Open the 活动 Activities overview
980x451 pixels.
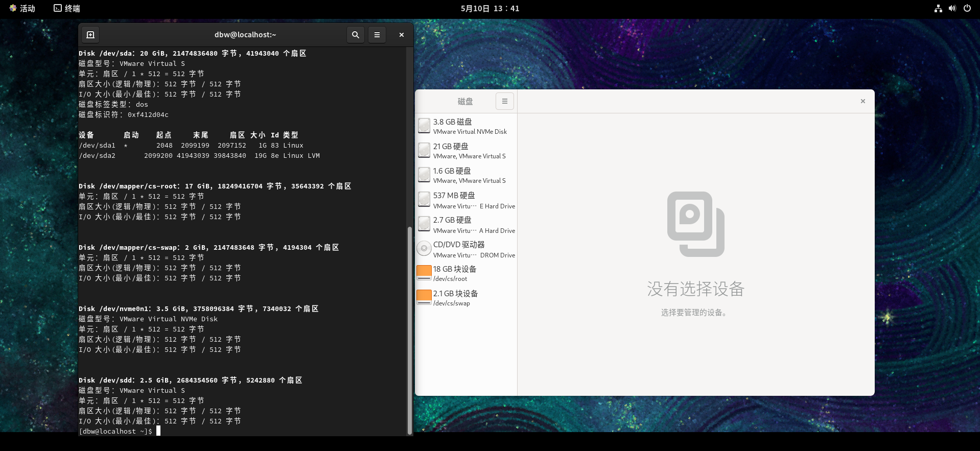(22, 8)
